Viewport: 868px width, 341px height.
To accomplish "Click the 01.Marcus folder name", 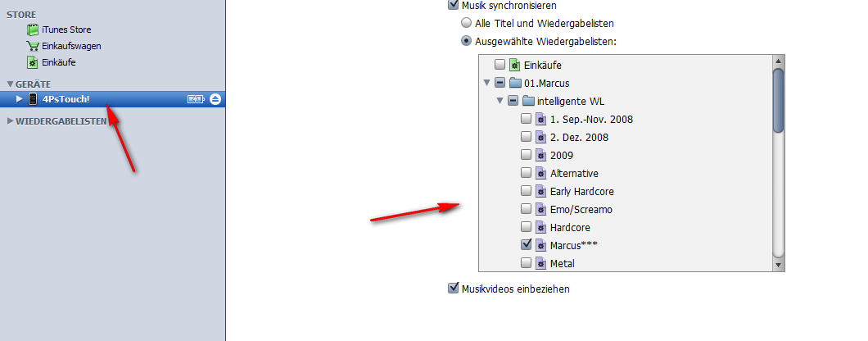I will click(546, 83).
